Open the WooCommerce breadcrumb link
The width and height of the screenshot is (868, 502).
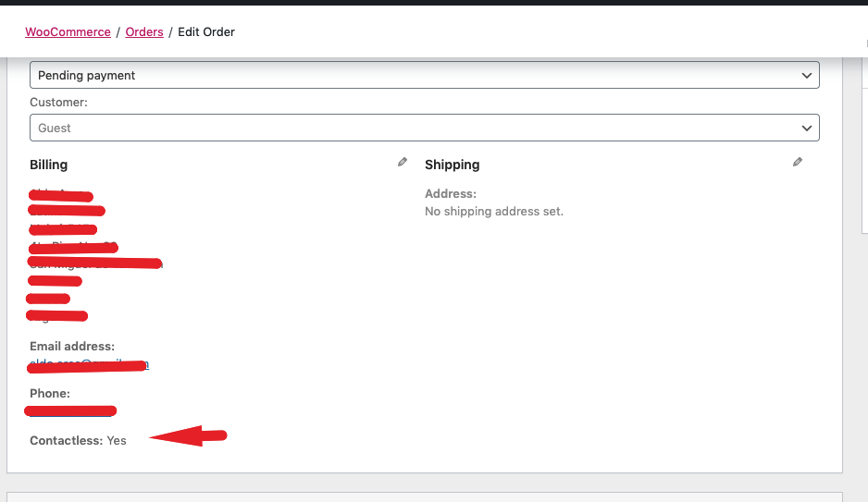click(x=68, y=32)
